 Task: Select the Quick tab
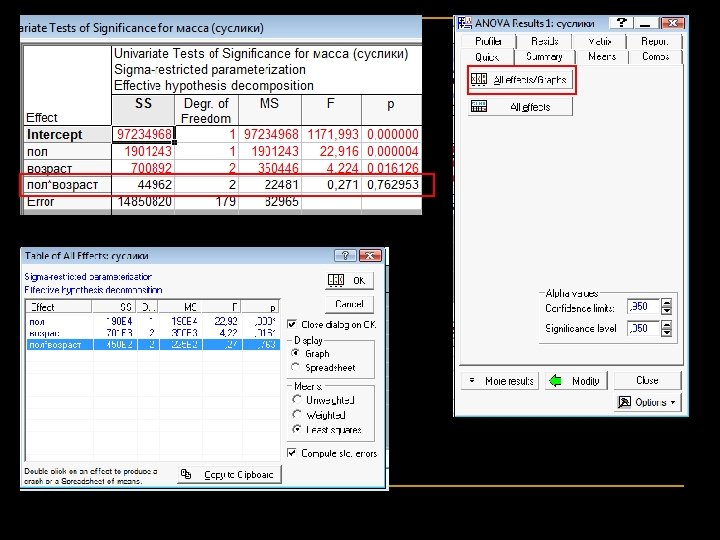click(x=487, y=57)
